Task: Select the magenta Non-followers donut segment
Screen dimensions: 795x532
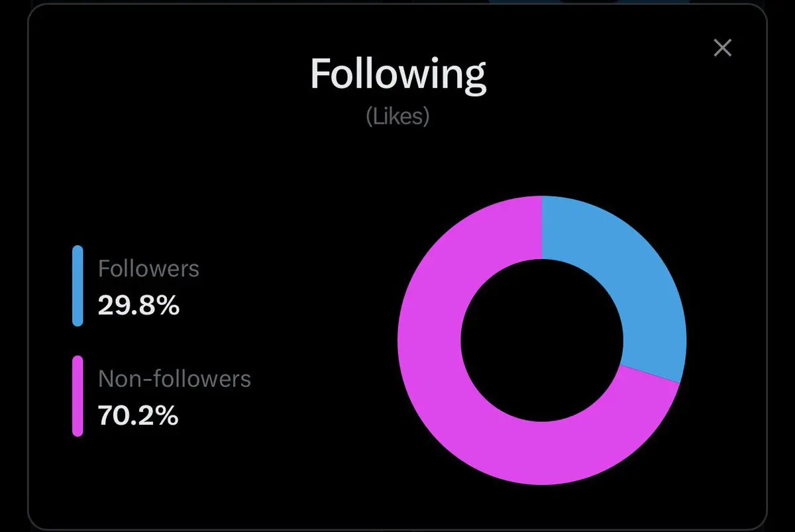Action: [x=450, y=398]
